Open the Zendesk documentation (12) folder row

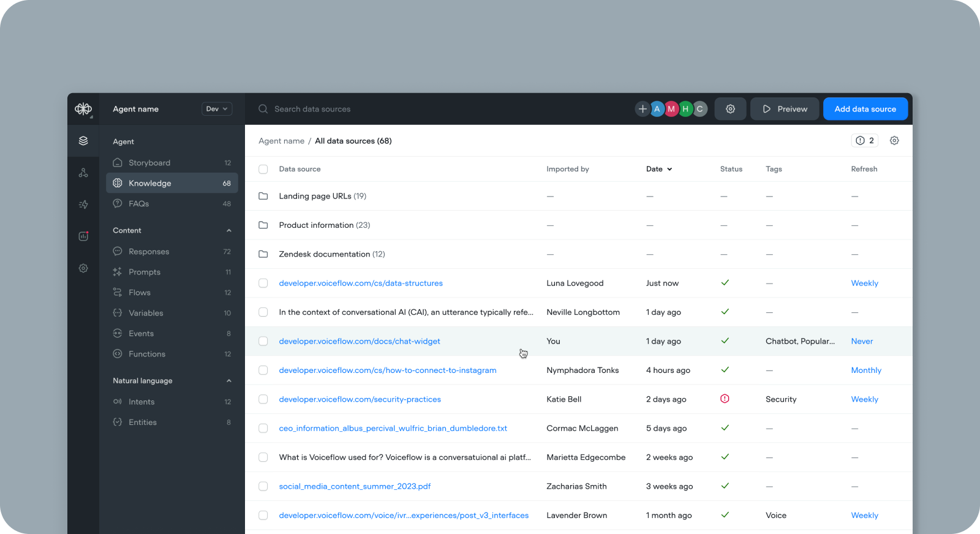579,254
